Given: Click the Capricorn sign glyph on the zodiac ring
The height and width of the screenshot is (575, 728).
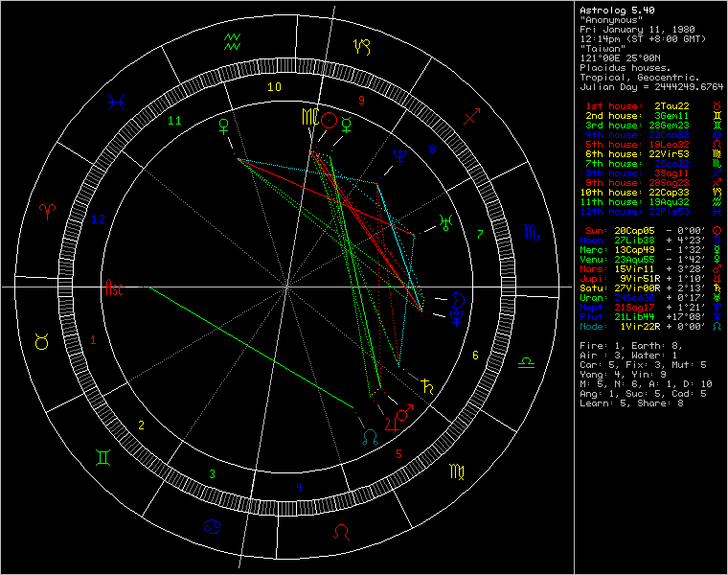Looking at the screenshot, I should pos(362,46).
